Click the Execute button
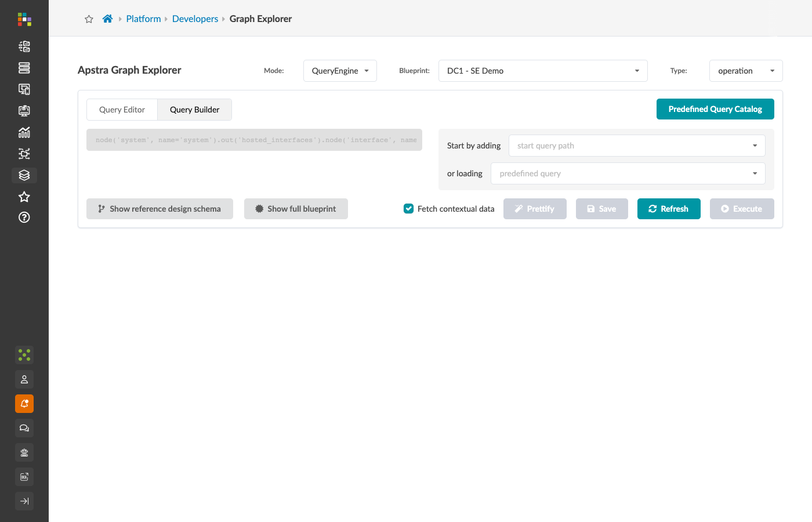Viewport: 812px width, 522px height. pyautogui.click(x=742, y=209)
